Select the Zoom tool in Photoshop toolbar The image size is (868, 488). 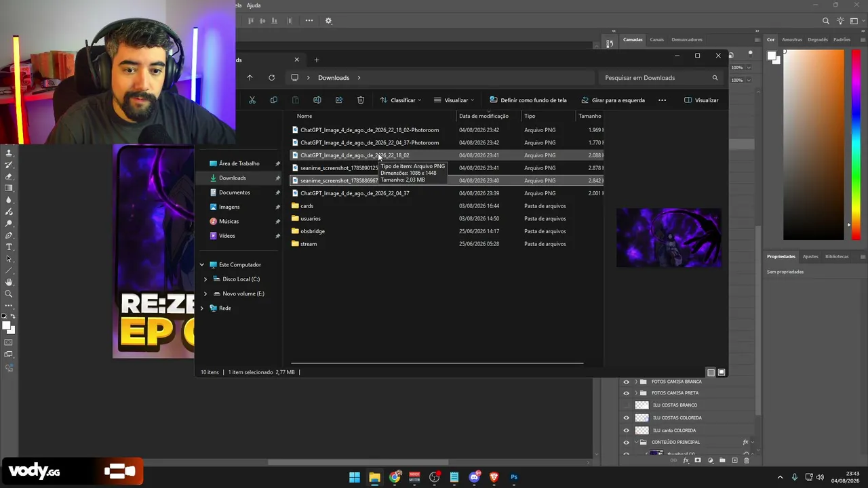[9, 293]
